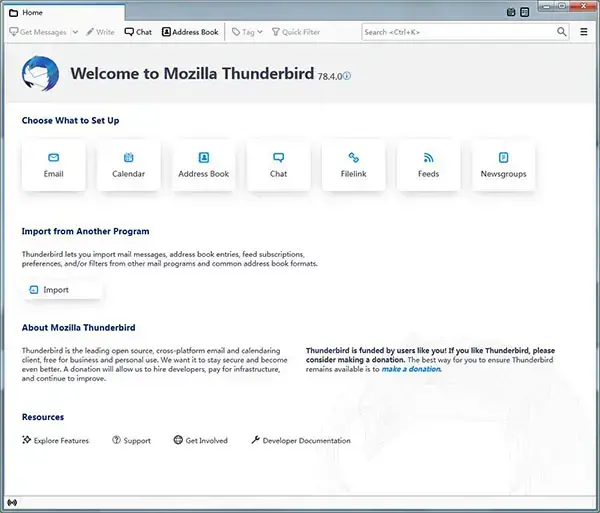Screen dimensions: 600x513
Task: Expand the Tag dropdown
Action: point(247,32)
